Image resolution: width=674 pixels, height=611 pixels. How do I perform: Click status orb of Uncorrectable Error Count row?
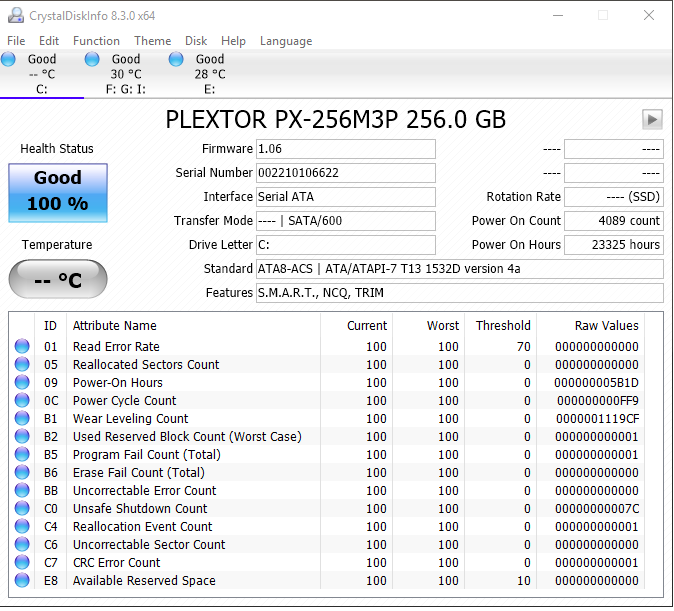tap(22, 491)
